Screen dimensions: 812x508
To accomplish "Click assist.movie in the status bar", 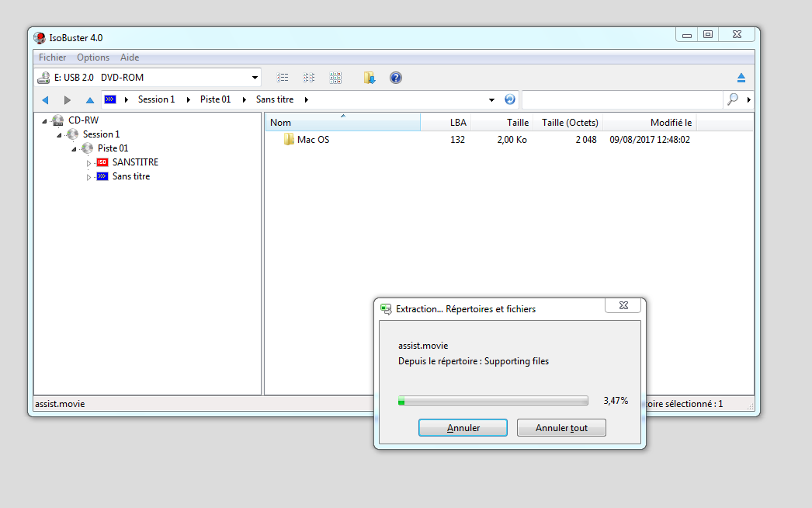I will point(60,404).
